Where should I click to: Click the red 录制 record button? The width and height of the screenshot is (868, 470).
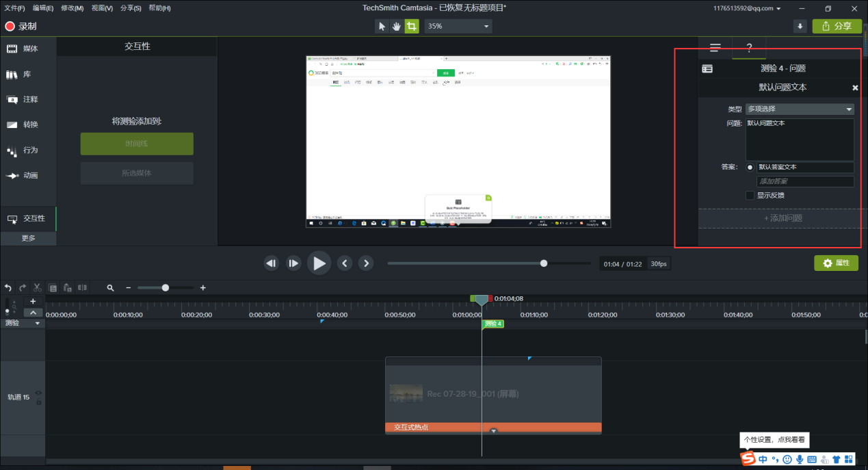click(21, 26)
